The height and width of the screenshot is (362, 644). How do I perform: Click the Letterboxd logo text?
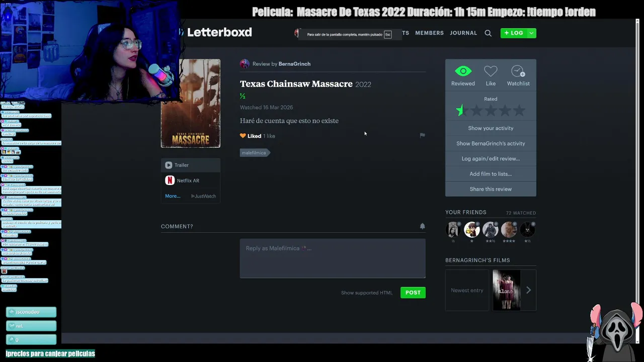(219, 32)
